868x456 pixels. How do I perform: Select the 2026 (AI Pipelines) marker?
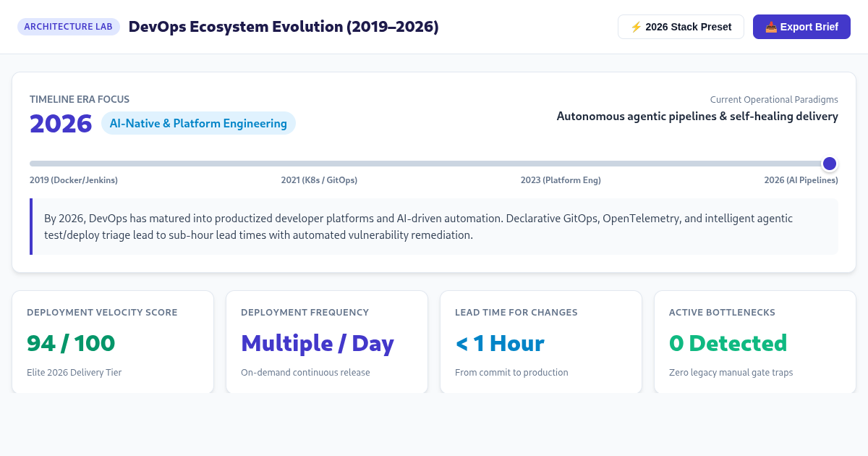coord(801,180)
